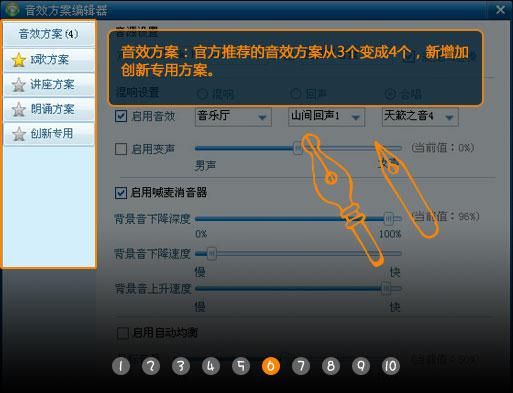The width and height of the screenshot is (513, 393).
Task: Click the gray star beside 讲座方案
Action: click(x=18, y=85)
